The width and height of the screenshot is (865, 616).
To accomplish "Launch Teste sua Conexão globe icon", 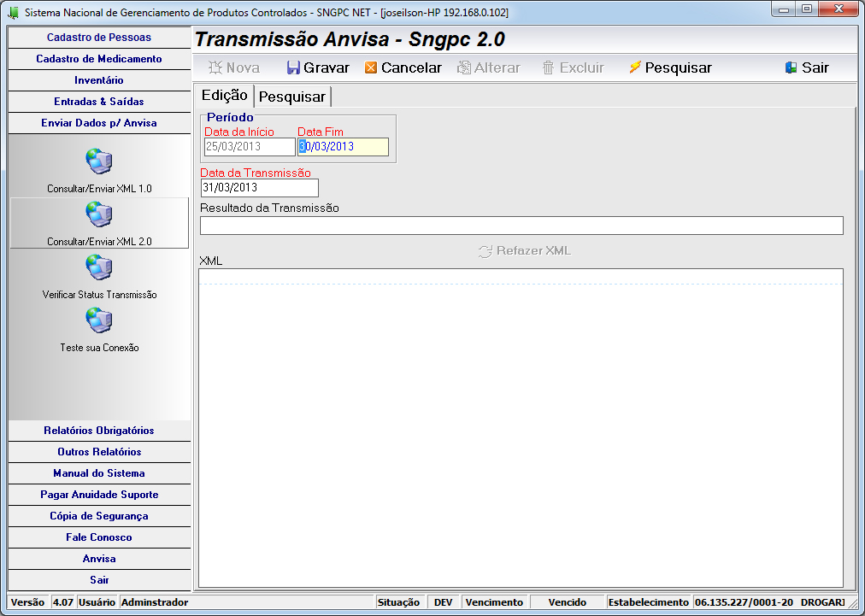I will [99, 320].
